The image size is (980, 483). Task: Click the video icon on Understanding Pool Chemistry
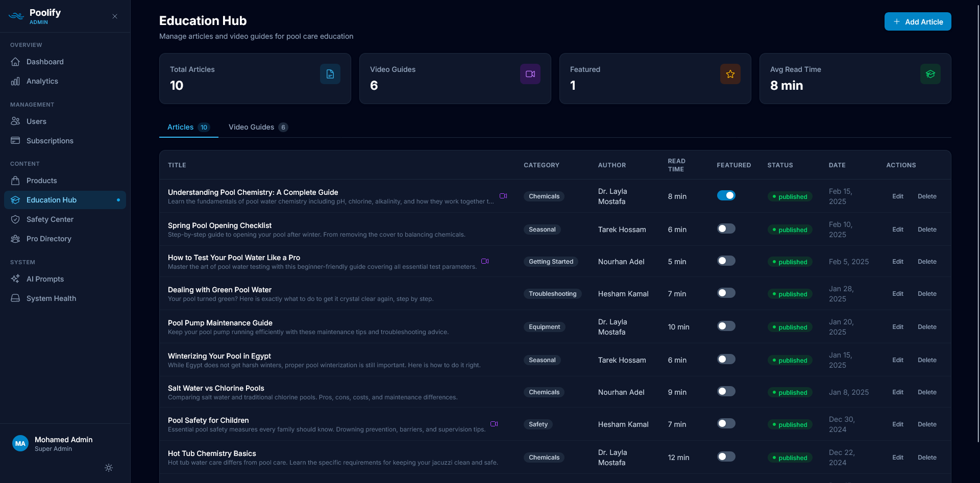[503, 196]
